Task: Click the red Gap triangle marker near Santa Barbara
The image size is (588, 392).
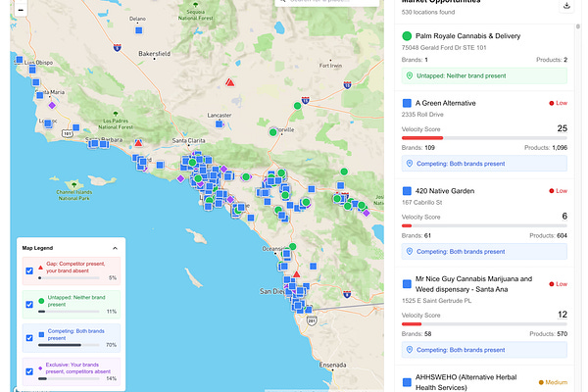Action: pyautogui.click(x=138, y=143)
